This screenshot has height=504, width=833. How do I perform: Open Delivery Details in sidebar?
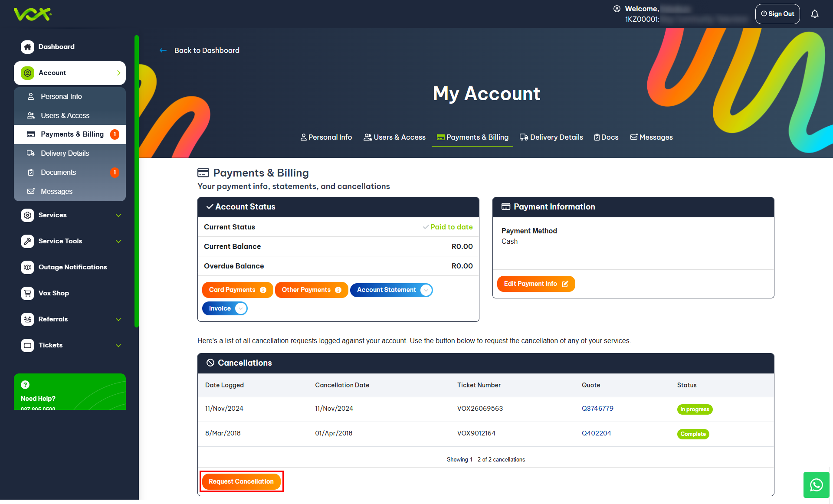pyautogui.click(x=70, y=154)
